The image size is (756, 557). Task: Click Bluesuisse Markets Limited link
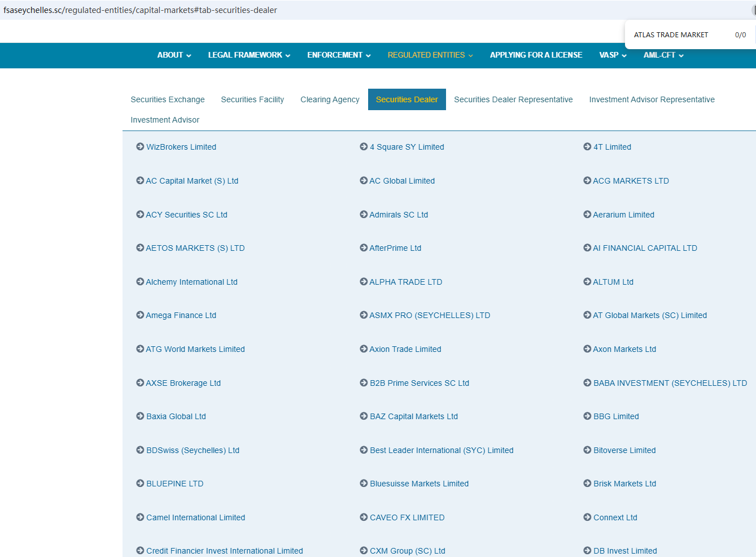click(419, 484)
